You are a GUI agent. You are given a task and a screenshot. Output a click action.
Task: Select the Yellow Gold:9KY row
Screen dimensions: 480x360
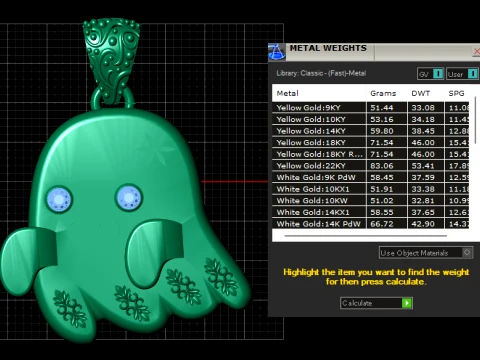(x=370, y=108)
